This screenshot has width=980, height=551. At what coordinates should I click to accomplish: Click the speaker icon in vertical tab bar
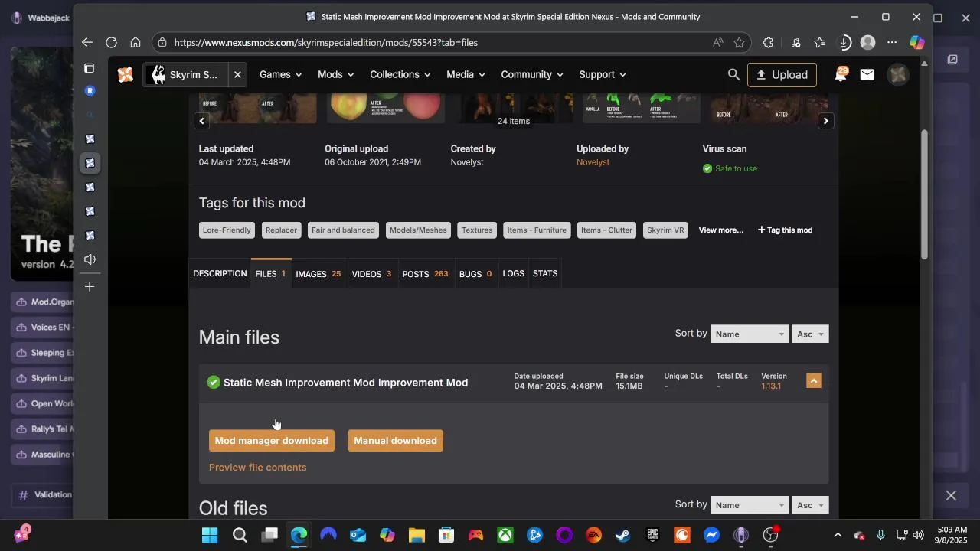coord(90,259)
